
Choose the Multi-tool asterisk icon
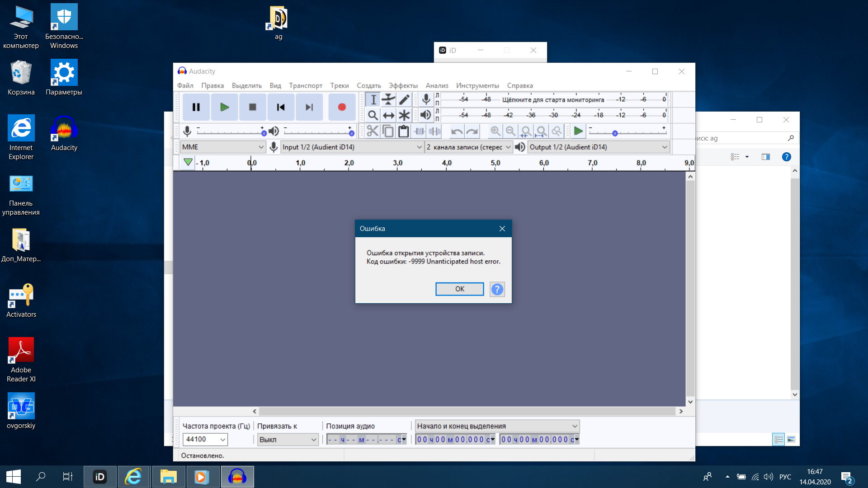(x=404, y=115)
